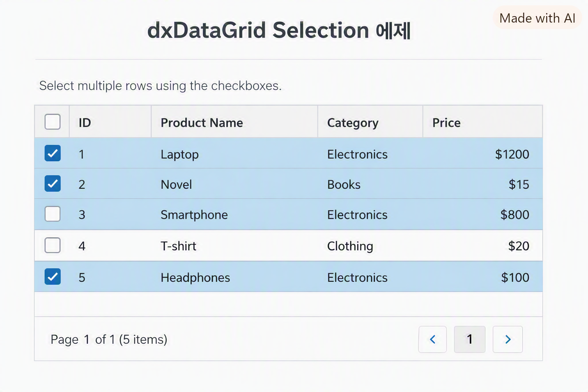
Task: Uncheck the Novel row checkbox
Action: [52, 183]
